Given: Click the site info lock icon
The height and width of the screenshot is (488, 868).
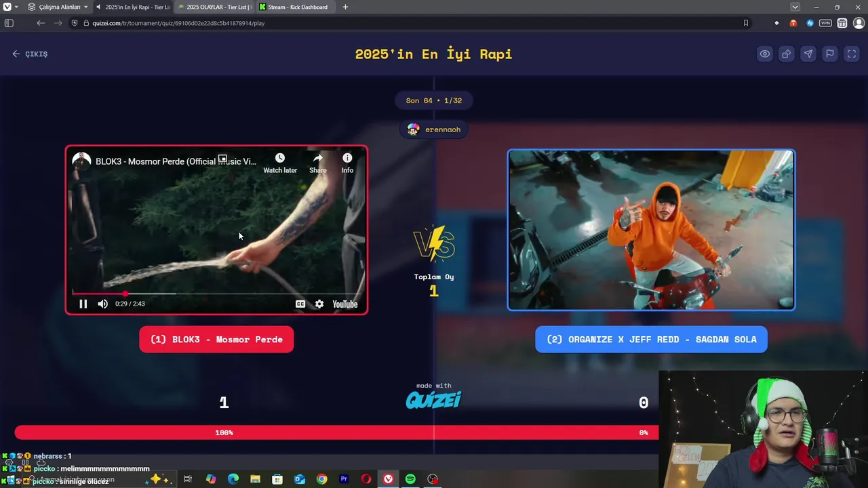Looking at the screenshot, I should point(86,23).
